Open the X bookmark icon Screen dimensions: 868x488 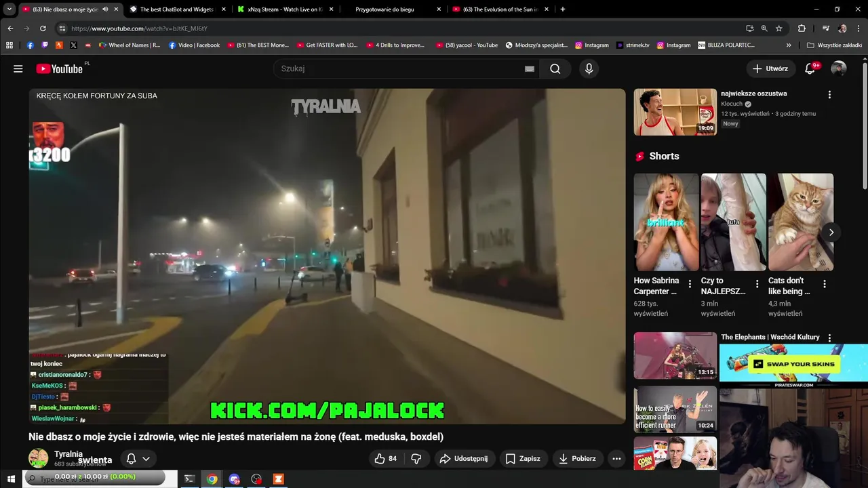[x=73, y=45]
